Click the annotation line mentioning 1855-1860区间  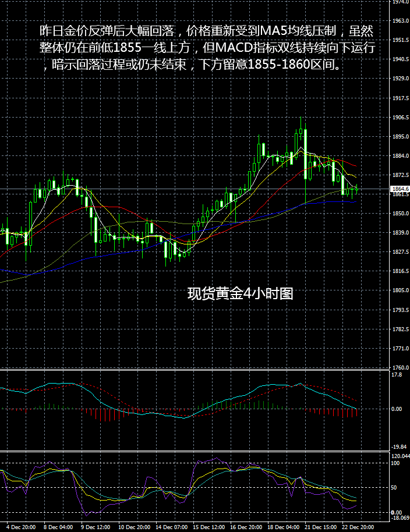point(192,64)
